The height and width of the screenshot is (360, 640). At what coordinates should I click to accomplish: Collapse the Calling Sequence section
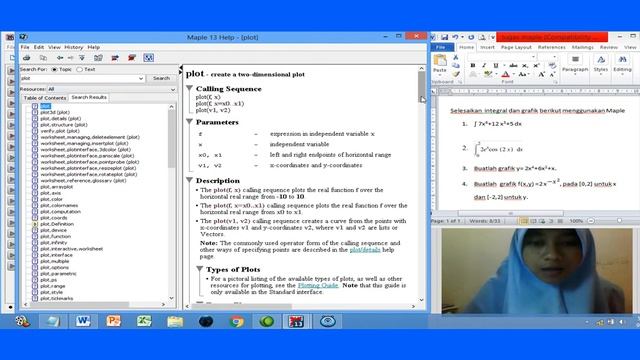189,88
